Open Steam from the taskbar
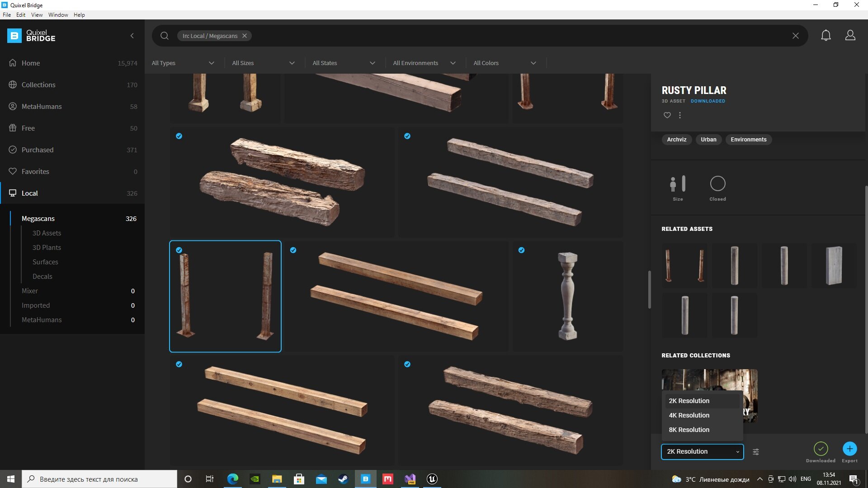The image size is (868, 488). 343,479
